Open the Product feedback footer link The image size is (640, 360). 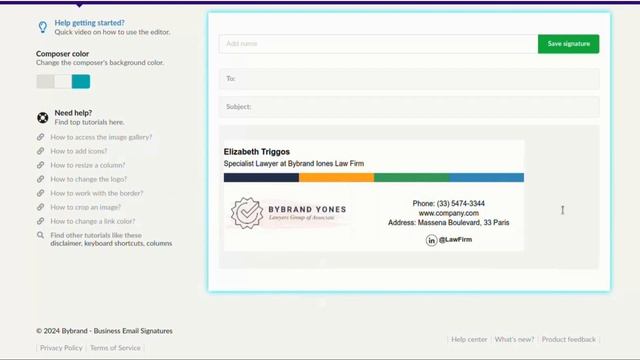[569, 339]
